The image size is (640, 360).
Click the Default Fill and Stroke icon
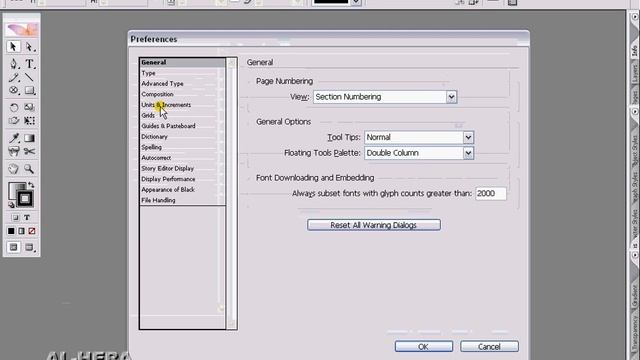click(11, 204)
